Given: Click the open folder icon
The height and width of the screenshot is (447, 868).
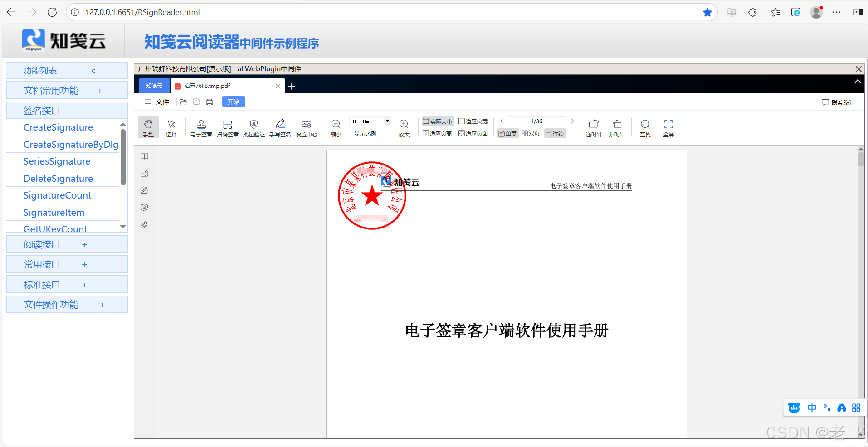Looking at the screenshot, I should 183,102.
